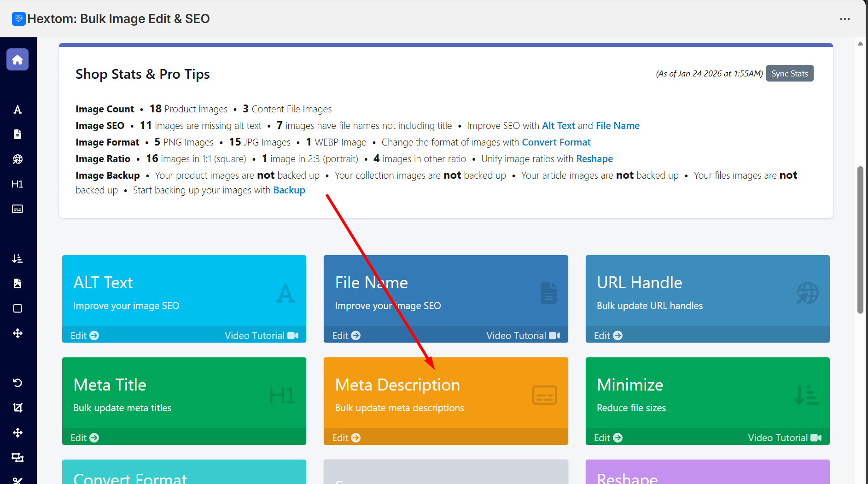The image size is (868, 484).
Task: Open the undo/revert sidebar icon
Action: tap(17, 383)
